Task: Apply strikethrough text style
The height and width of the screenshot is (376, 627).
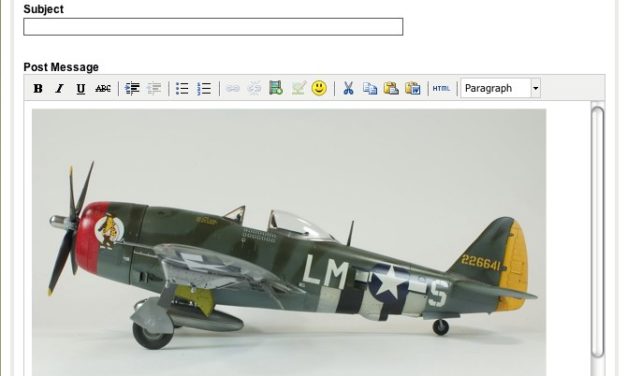Action: point(103,88)
